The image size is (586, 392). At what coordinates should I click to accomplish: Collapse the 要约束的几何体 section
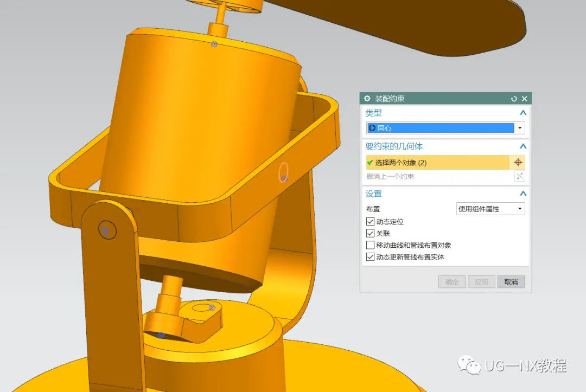click(523, 146)
